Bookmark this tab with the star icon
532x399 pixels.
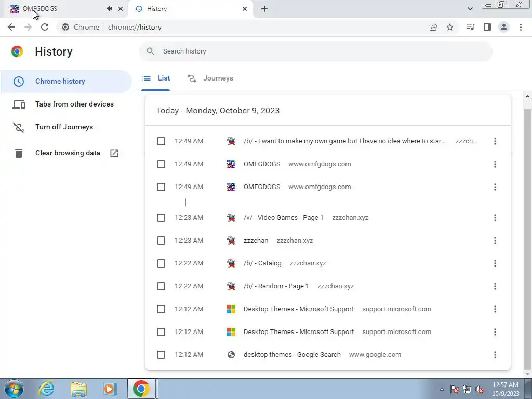click(x=450, y=27)
